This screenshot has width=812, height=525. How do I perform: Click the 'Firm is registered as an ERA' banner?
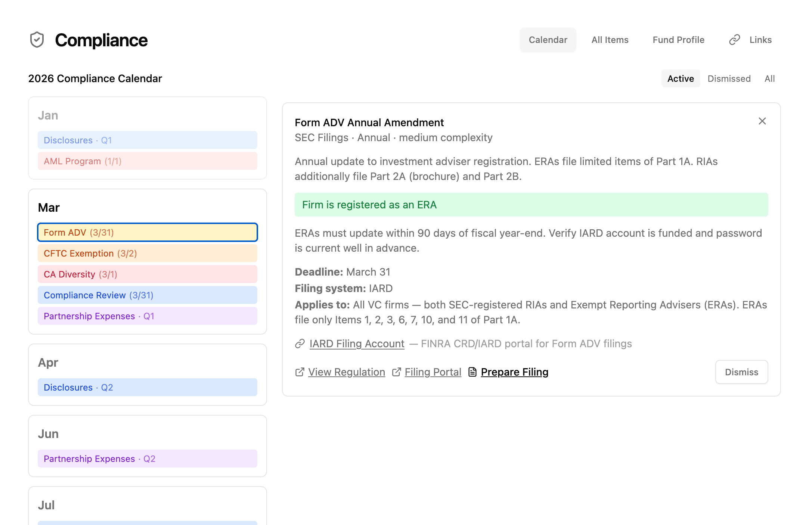pos(531,205)
